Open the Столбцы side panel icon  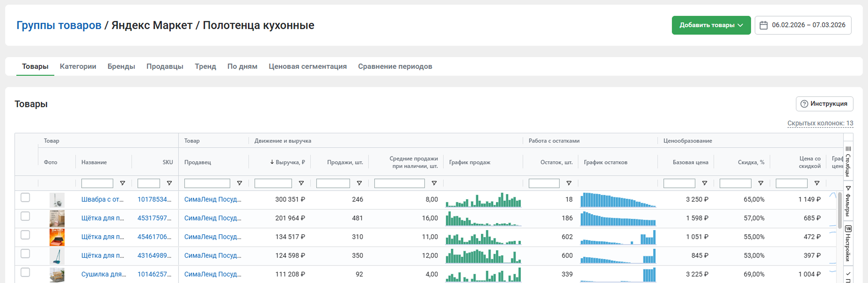click(848, 162)
